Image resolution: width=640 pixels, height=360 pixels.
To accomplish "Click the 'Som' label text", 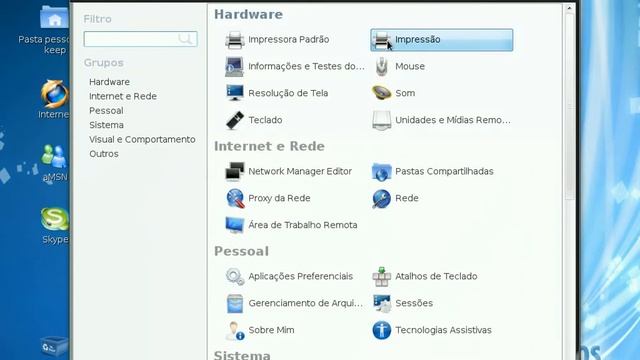I will tap(405, 93).
